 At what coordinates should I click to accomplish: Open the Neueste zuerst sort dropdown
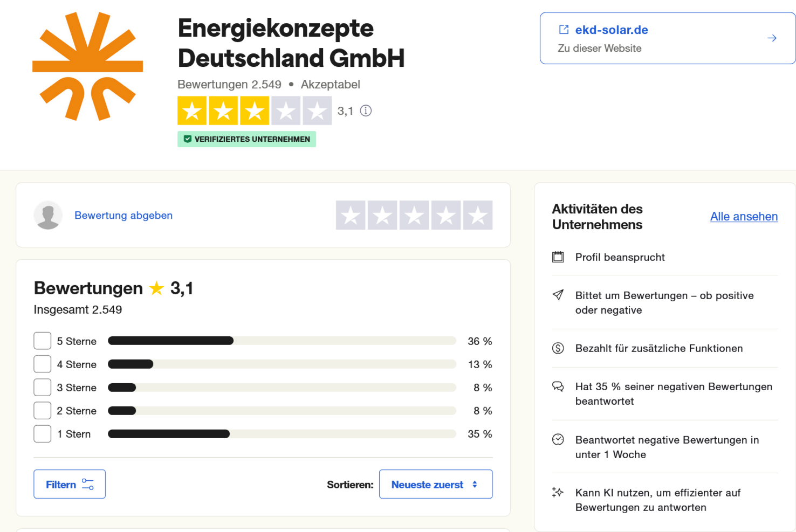pos(435,484)
